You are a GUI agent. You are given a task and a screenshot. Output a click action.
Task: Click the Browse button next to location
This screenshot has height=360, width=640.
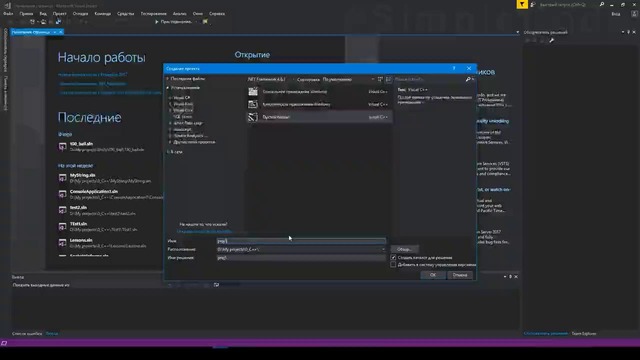(x=404, y=249)
